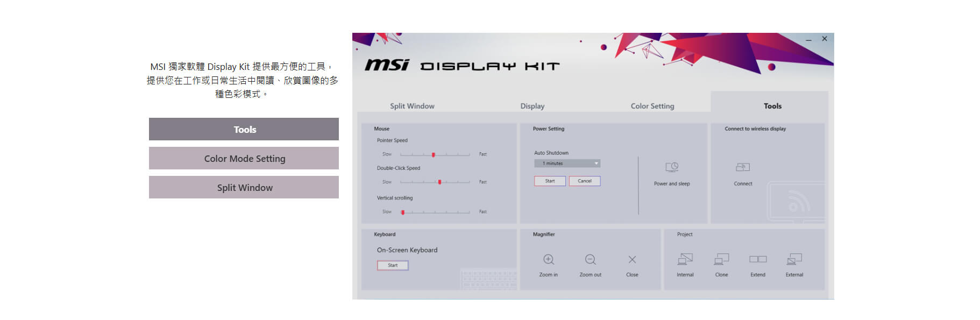Select the External project mode icon
The width and height of the screenshot is (980, 320).
pos(794,259)
